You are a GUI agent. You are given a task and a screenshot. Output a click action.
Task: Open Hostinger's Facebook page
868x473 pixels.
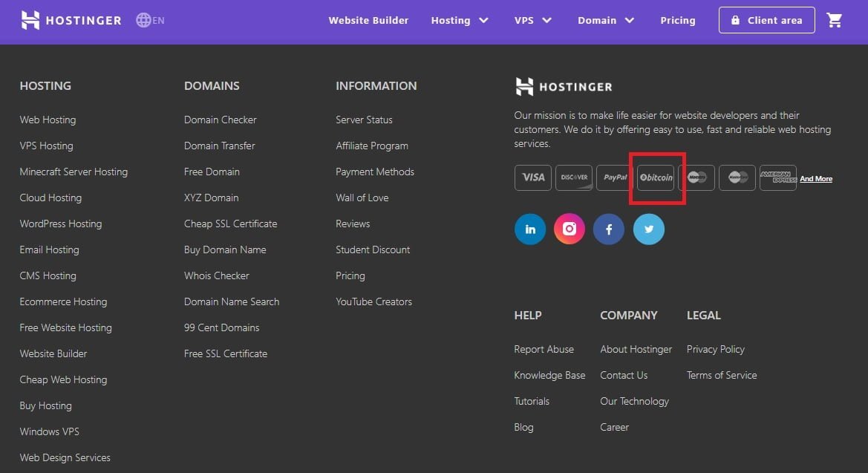pyautogui.click(x=608, y=229)
